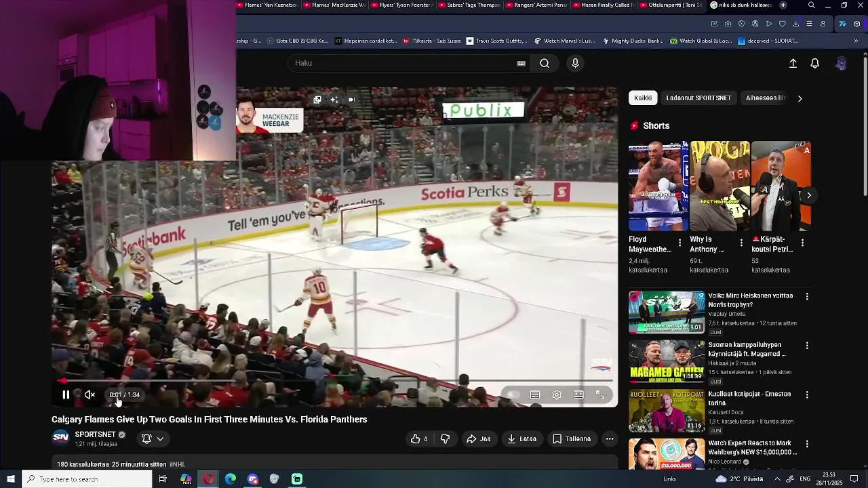Open YouTube notifications bell

[815, 63]
